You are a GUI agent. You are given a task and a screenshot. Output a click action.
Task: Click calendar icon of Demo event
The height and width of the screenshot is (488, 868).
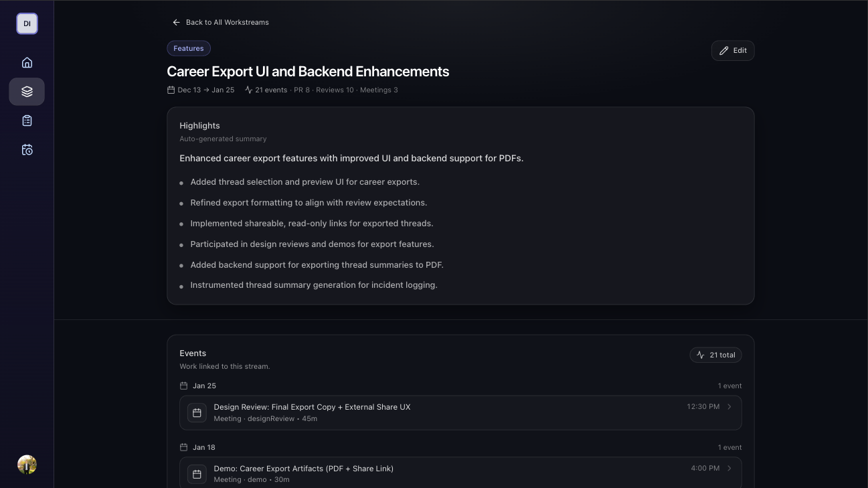pos(197,474)
